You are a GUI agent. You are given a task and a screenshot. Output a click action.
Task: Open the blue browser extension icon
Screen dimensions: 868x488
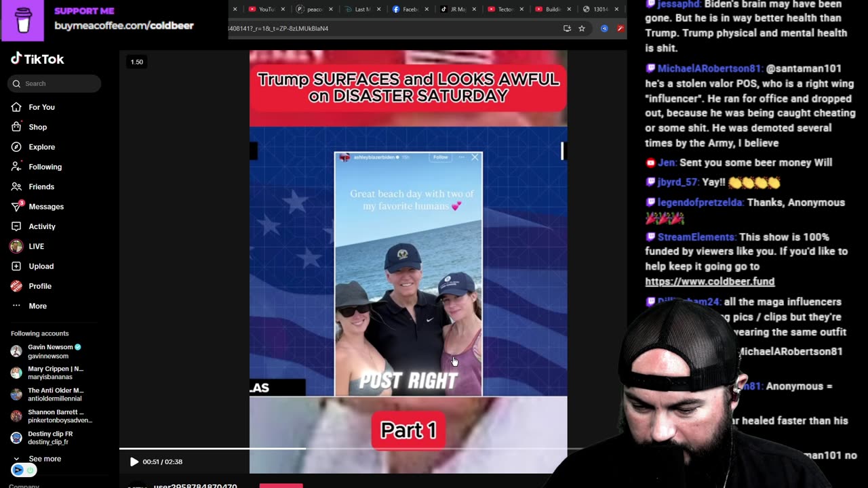tap(604, 28)
